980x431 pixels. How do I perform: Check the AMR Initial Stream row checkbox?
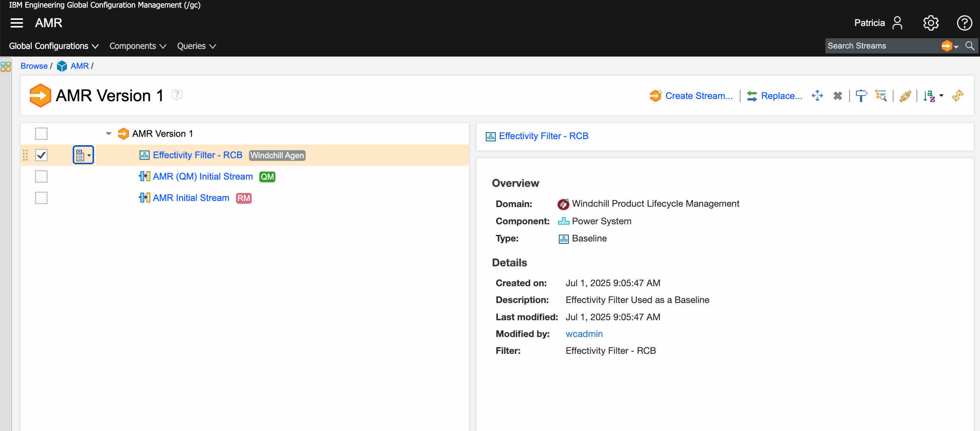[41, 198]
